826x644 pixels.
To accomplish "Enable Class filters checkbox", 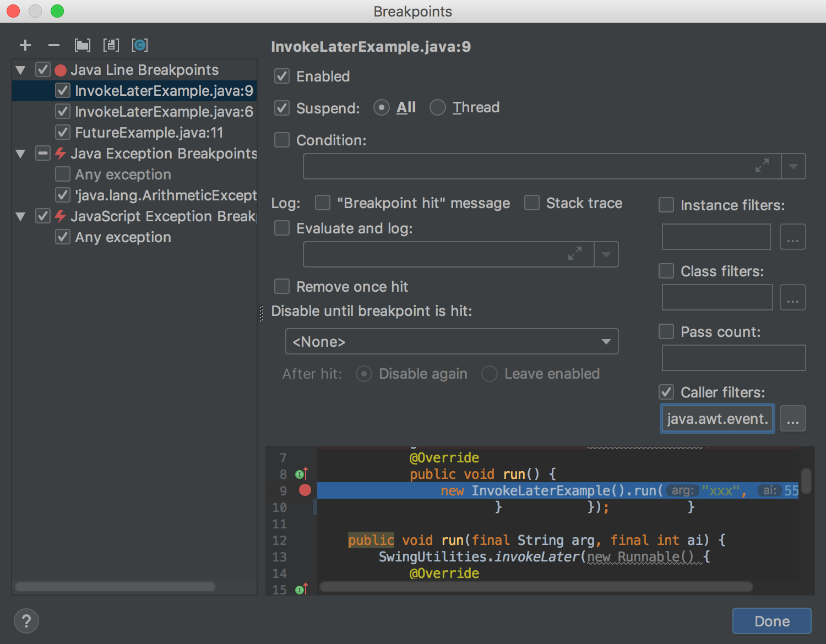I will pos(666,271).
